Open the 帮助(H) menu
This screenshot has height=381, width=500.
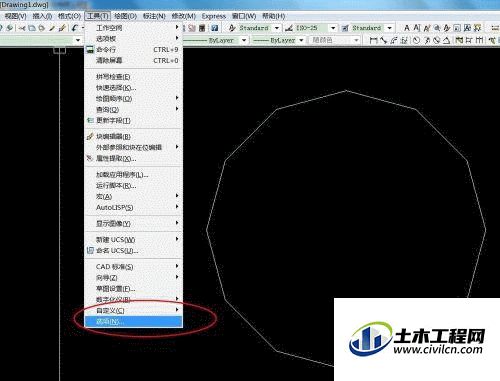[x=273, y=16]
